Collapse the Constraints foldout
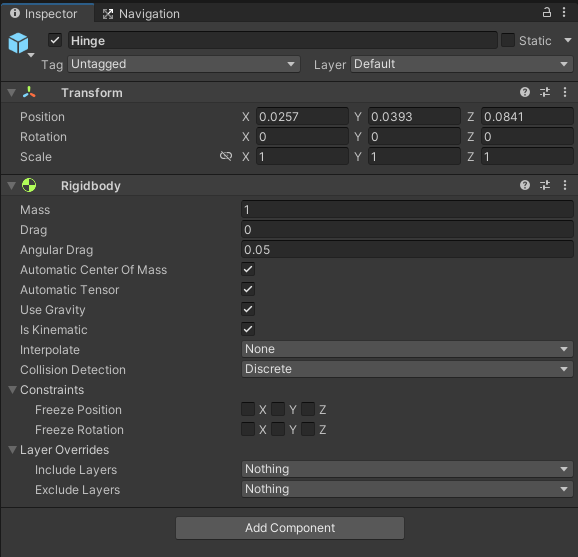The width and height of the screenshot is (578, 557). 13,390
